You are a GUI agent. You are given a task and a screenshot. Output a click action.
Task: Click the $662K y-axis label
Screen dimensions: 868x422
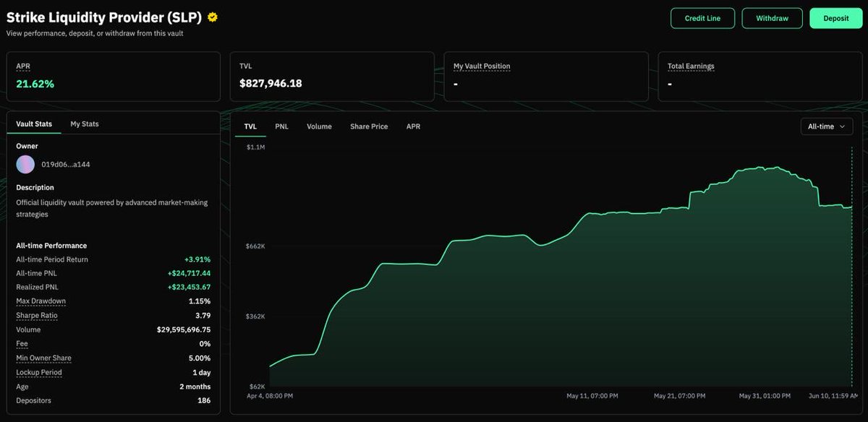tap(255, 246)
